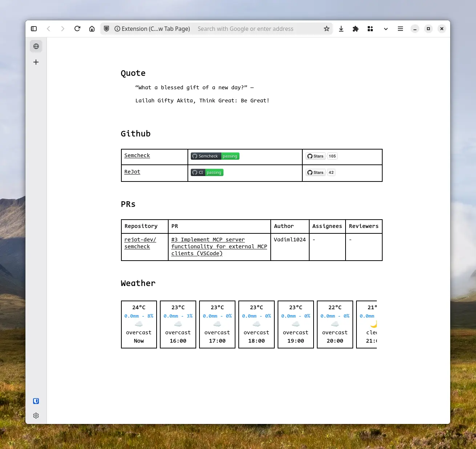Open the extensions puzzle icon
The width and height of the screenshot is (476, 449).
356,29
